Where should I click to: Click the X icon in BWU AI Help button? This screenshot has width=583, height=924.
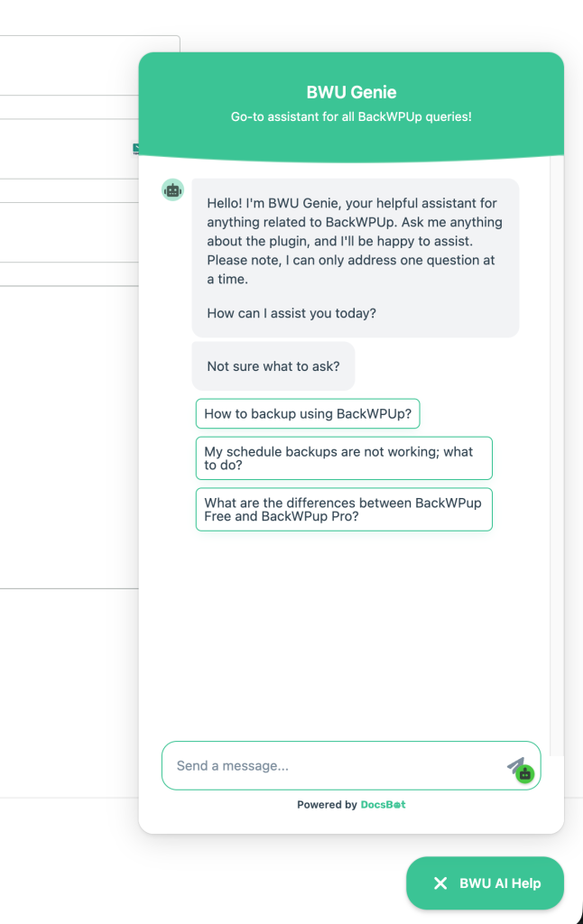[x=440, y=882]
